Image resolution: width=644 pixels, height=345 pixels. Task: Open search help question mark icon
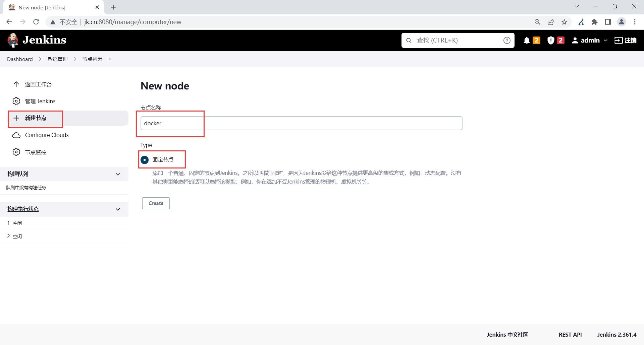pyautogui.click(x=507, y=41)
